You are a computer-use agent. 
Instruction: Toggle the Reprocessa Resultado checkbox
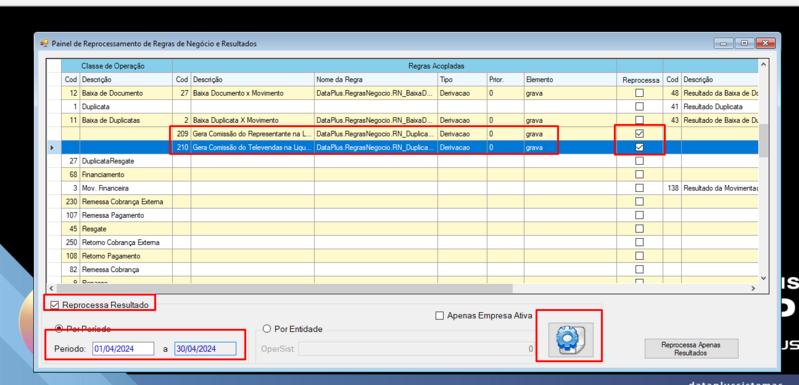[55, 305]
